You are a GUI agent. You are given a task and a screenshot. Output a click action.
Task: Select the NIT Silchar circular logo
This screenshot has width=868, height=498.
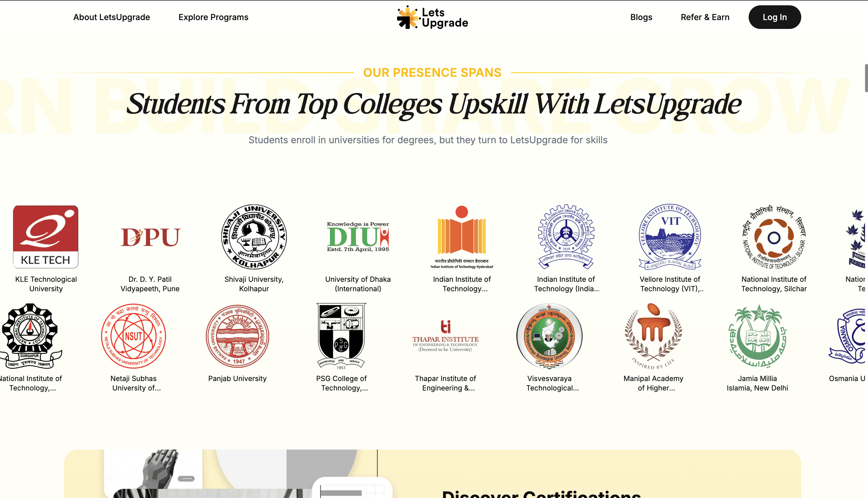[774, 237]
